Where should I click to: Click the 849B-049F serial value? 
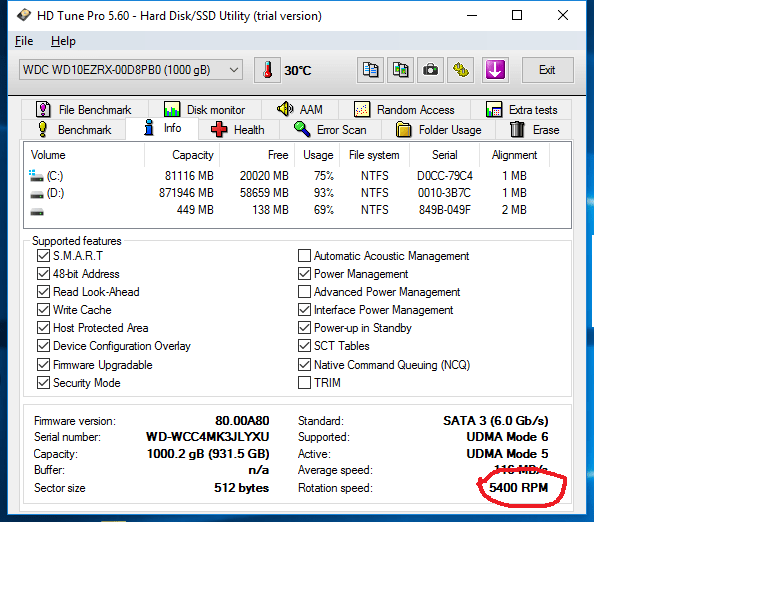point(445,210)
